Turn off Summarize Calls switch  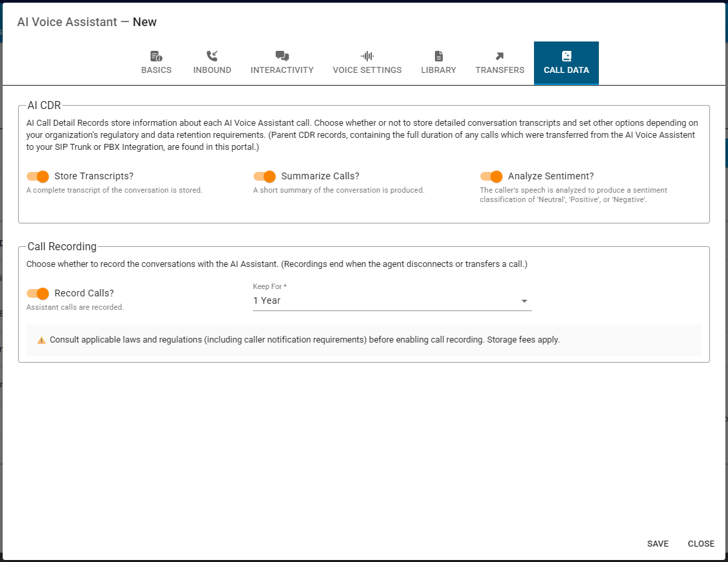264,177
